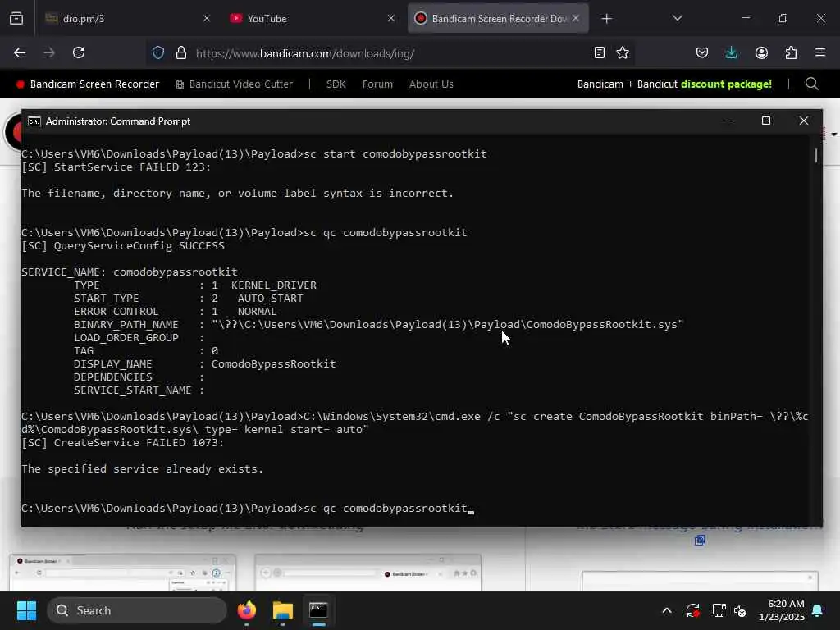Open the Firefox downloads panel
This screenshot has height=630, width=840.
731,53
